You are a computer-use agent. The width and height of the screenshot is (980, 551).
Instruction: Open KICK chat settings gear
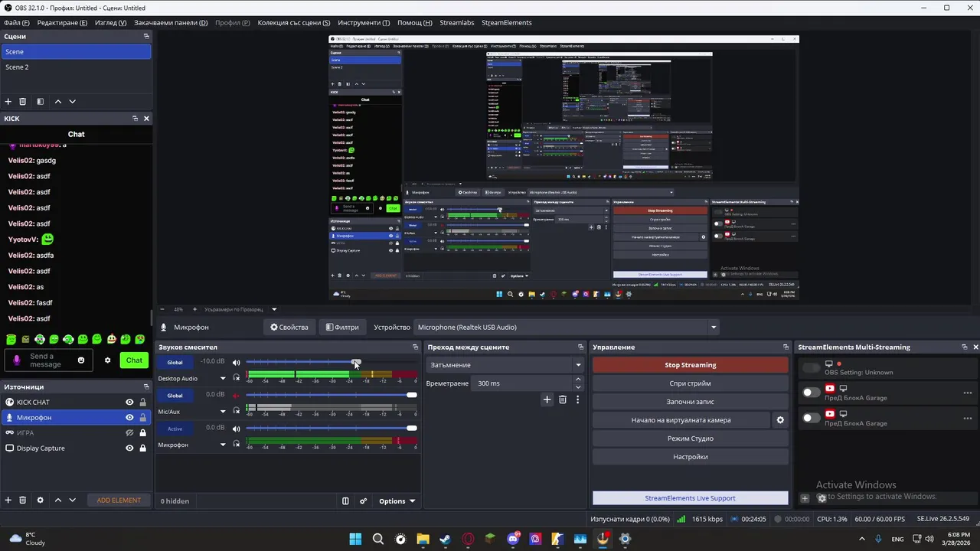(x=107, y=360)
